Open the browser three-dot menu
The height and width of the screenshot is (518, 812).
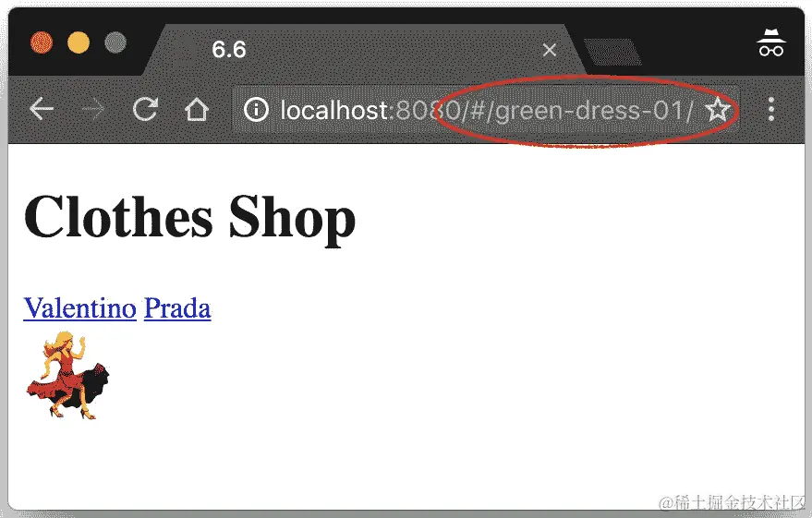tap(771, 109)
